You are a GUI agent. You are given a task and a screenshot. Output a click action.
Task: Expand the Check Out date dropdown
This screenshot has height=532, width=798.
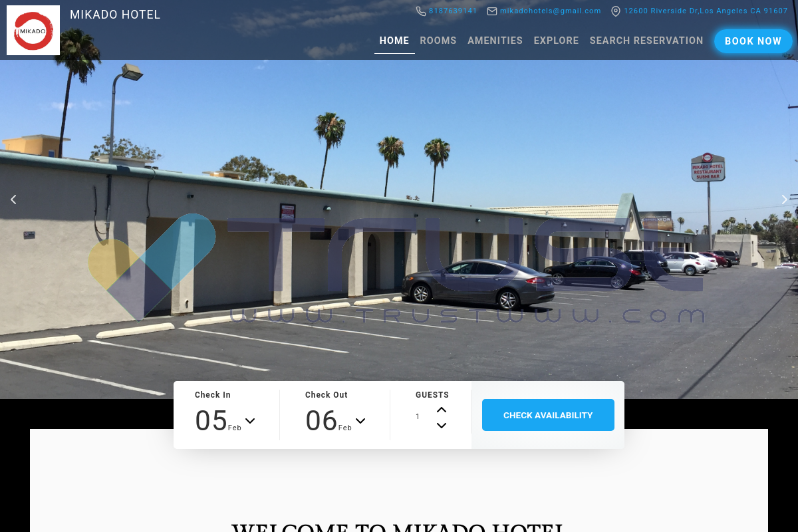click(360, 421)
